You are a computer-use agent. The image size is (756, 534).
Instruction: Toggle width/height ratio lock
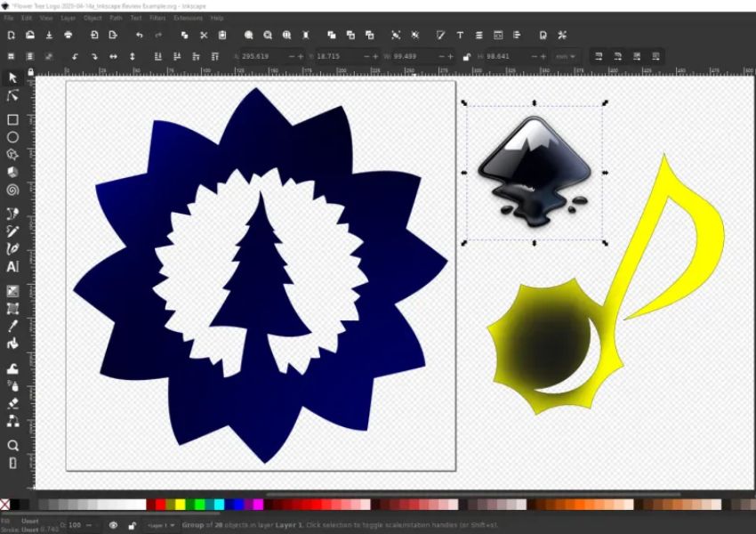pos(466,57)
